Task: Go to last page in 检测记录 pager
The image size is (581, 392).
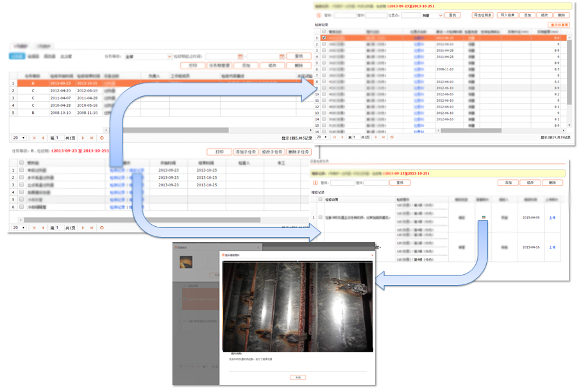Action: tap(383, 137)
